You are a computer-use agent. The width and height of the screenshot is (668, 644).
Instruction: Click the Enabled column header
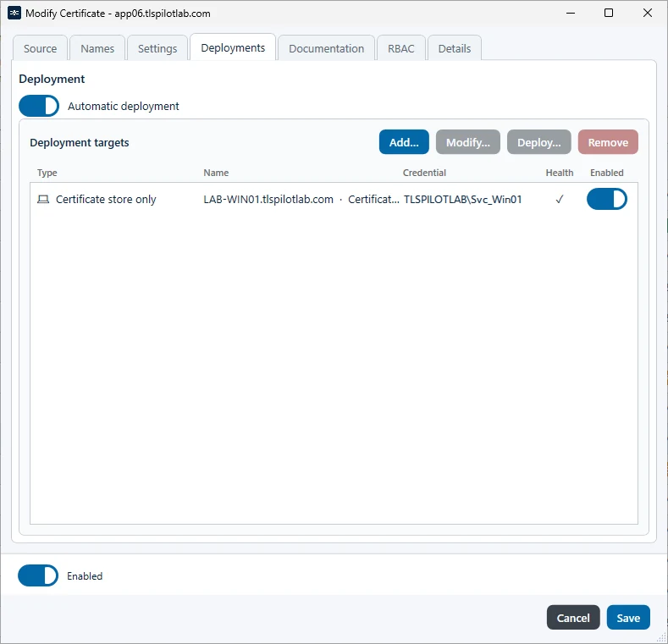click(607, 173)
